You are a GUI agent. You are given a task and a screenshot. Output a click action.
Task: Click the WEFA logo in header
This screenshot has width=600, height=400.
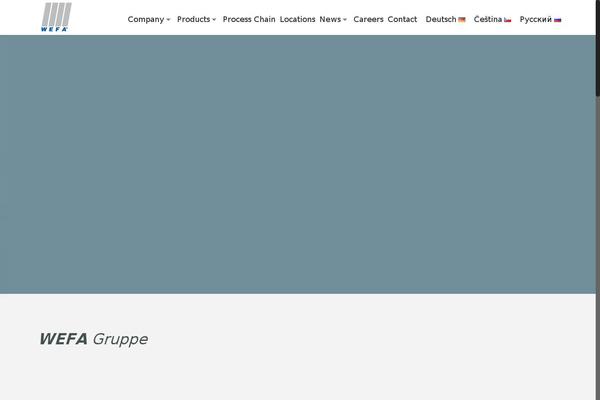[56, 17]
